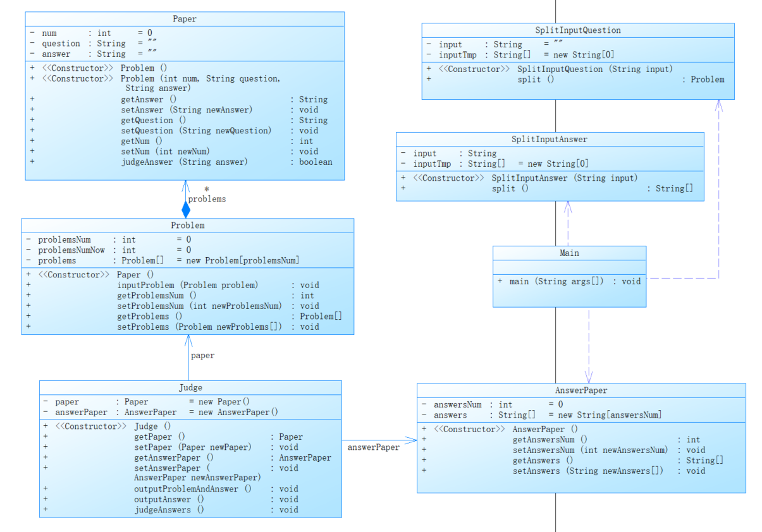Select the Judge class title header
Screen dimensions: 762x532
[x=190, y=388]
